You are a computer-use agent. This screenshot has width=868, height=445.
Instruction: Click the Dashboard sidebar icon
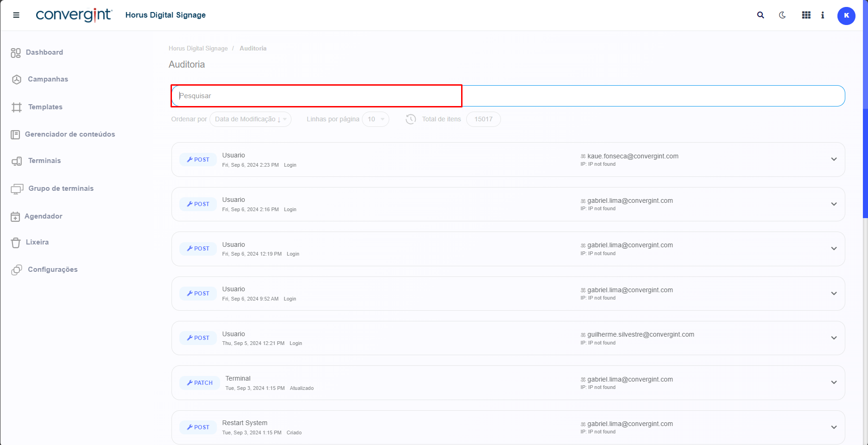[16, 53]
